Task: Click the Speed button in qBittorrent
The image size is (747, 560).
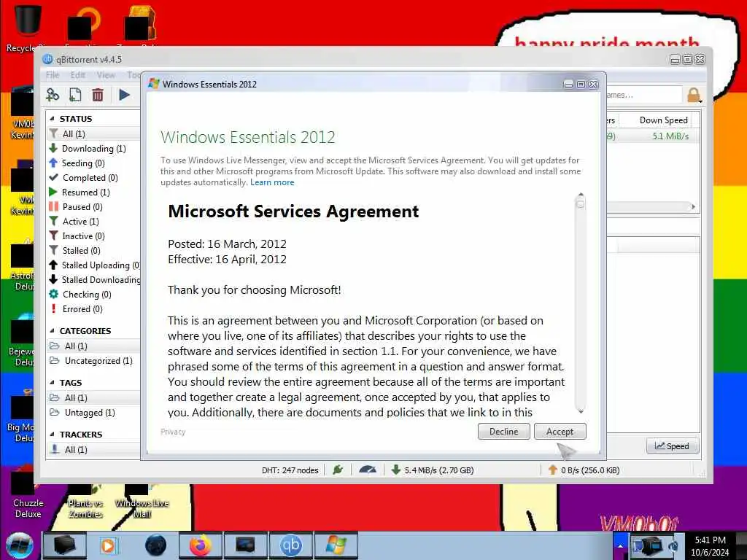Action: (x=672, y=446)
